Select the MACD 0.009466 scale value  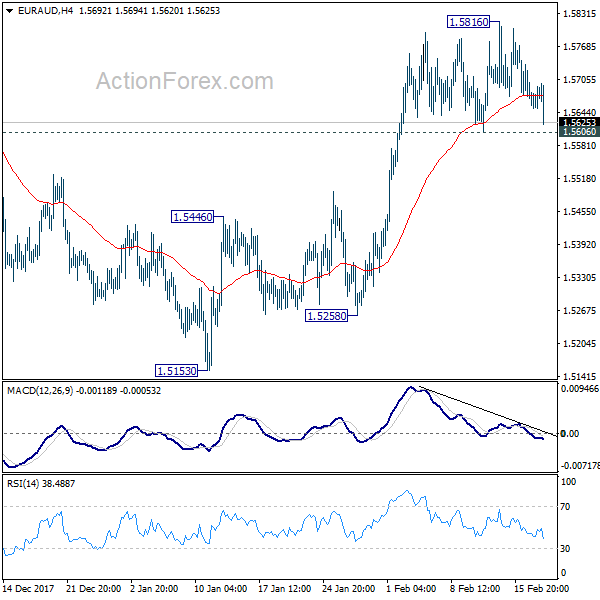tap(579, 389)
